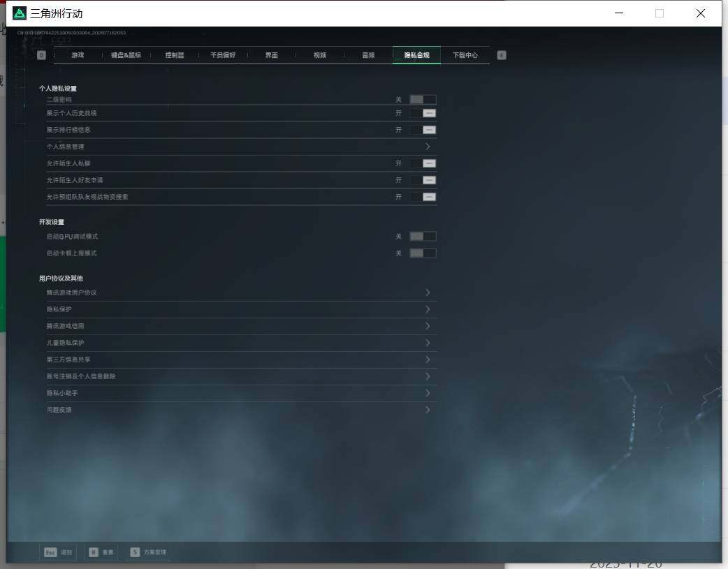Screen dimensions: 728x569
Task: Enable 启动卡顿上报模式 toggle
Action: 423,253
